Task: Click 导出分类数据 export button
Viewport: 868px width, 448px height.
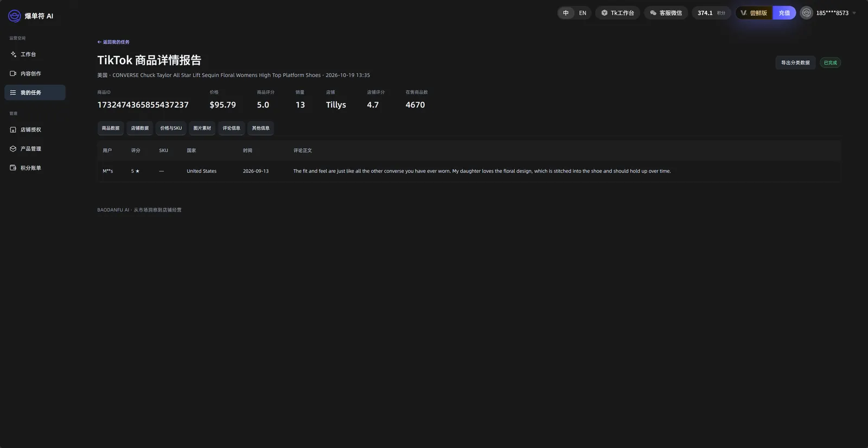Action: click(795, 62)
